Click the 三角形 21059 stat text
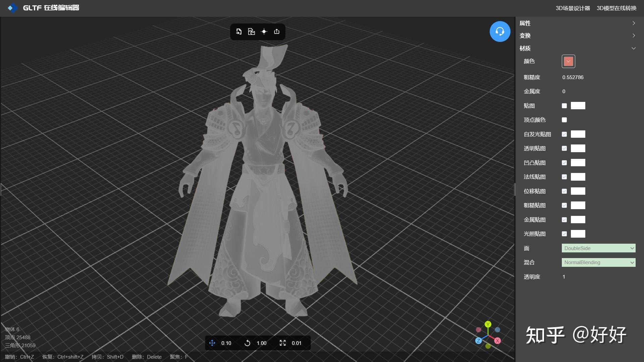 (20, 346)
